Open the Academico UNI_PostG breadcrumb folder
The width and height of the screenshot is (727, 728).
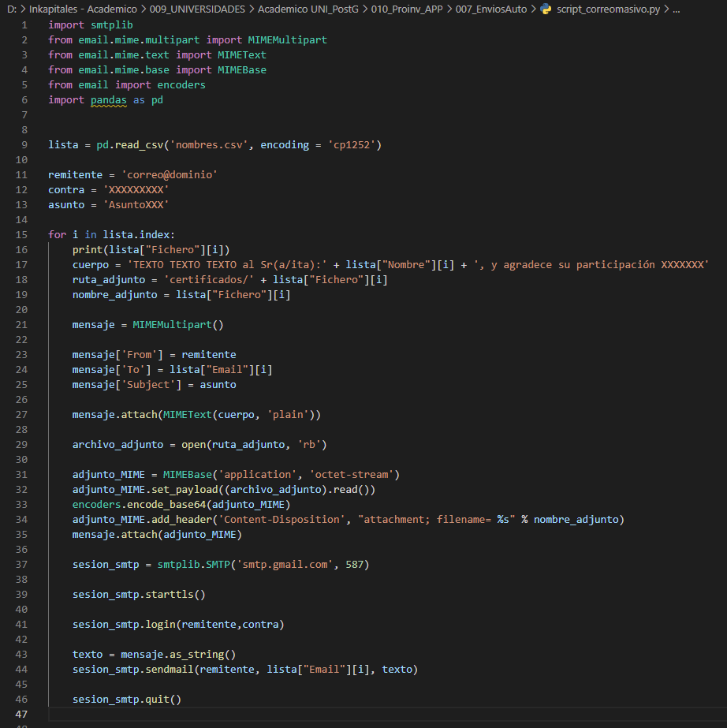[x=308, y=9]
